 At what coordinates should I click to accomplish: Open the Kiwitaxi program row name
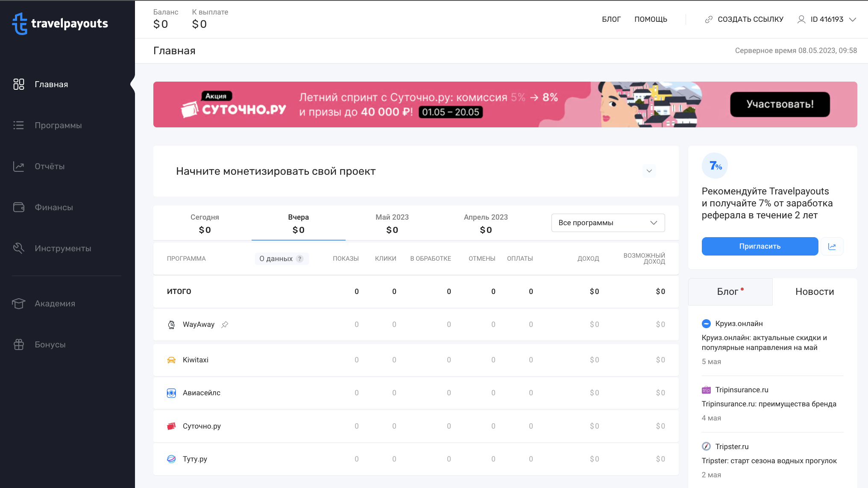coord(196,360)
